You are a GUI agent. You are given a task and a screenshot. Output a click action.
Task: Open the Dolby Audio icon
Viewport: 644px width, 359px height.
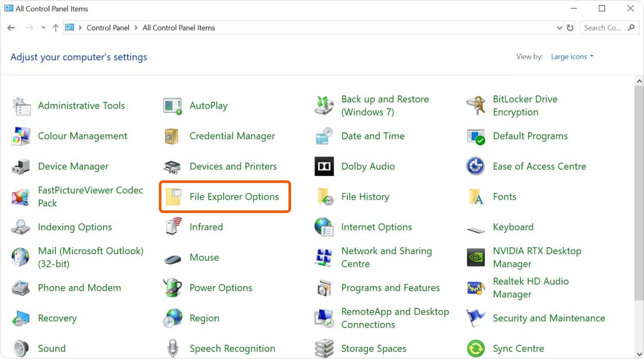coord(324,167)
